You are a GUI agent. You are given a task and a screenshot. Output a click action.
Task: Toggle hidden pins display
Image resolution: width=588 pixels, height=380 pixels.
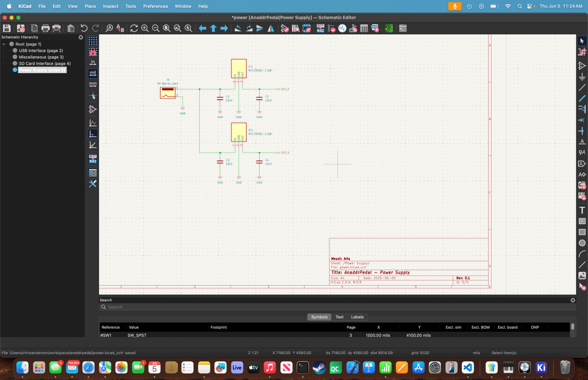pos(93,109)
